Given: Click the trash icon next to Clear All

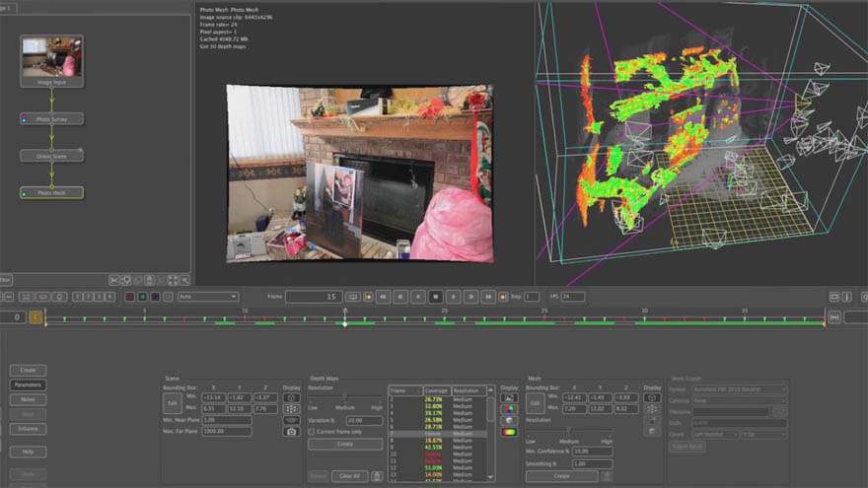Looking at the screenshot, I should pyautogui.click(x=377, y=476).
